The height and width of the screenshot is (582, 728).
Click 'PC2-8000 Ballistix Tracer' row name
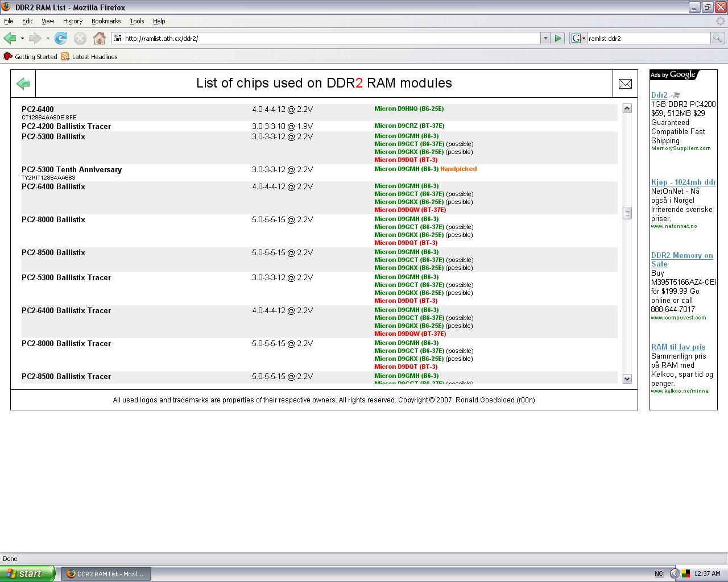tap(66, 343)
